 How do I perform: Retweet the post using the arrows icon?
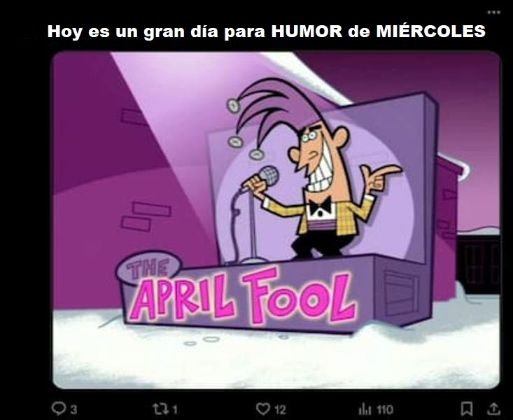pyautogui.click(x=161, y=409)
